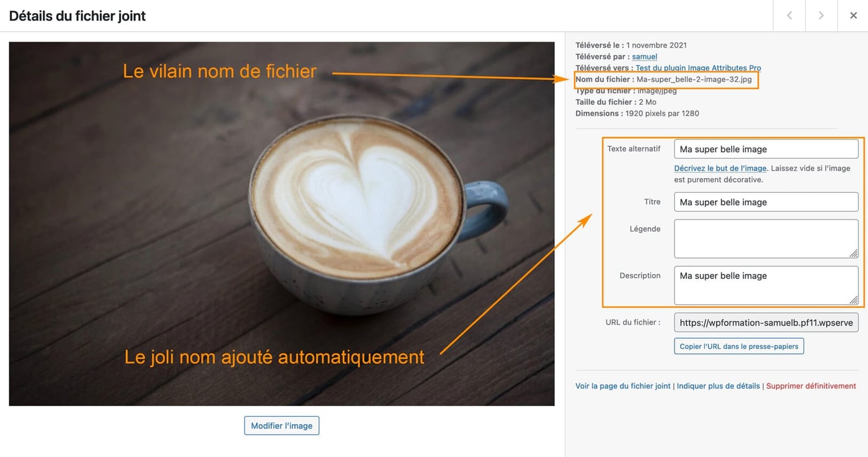Select the 'URL du fichier' text field

click(x=766, y=322)
